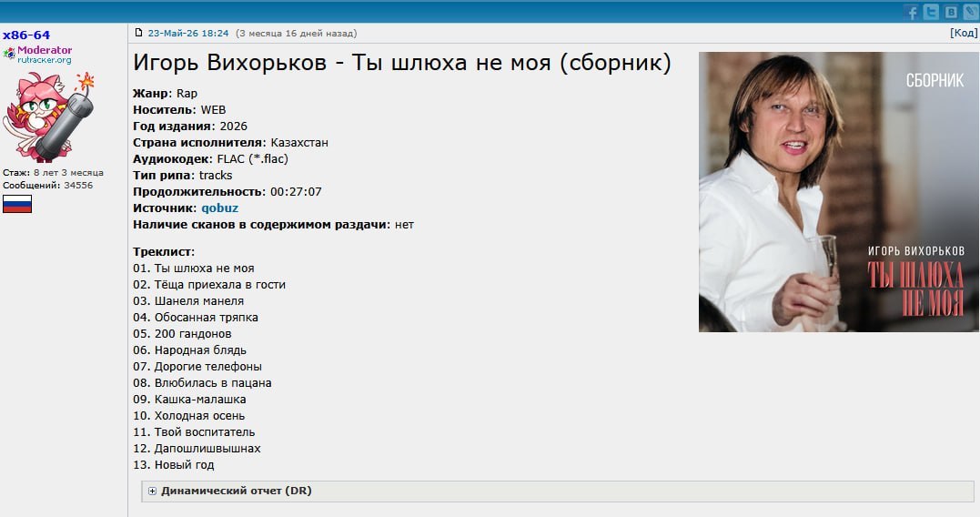Click the Продолжительность: 00:27:07 line
This screenshot has height=517, width=980.
pyautogui.click(x=227, y=192)
